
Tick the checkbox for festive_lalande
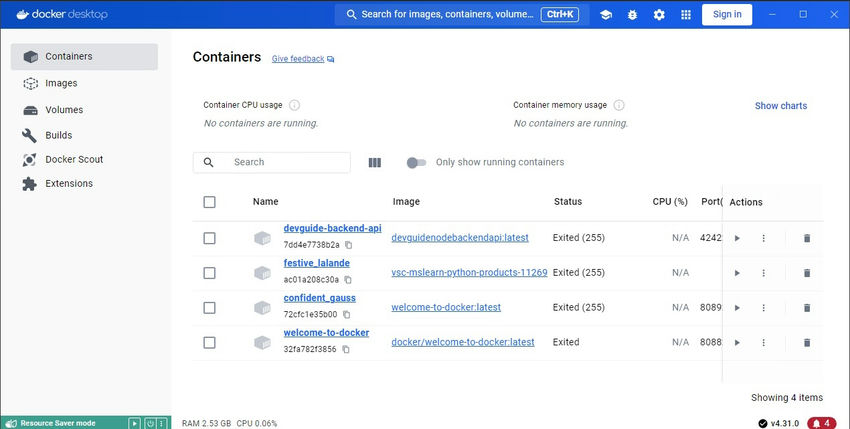[209, 273]
